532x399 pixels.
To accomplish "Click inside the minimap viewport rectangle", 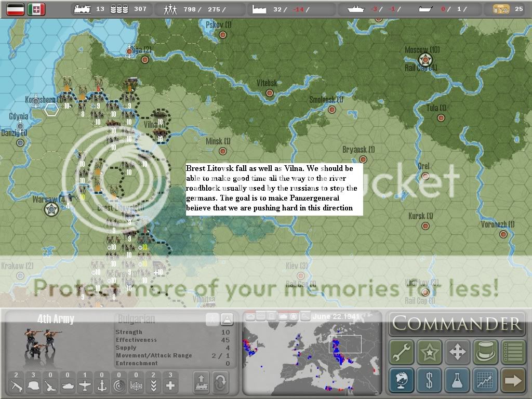I will (x=345, y=344).
